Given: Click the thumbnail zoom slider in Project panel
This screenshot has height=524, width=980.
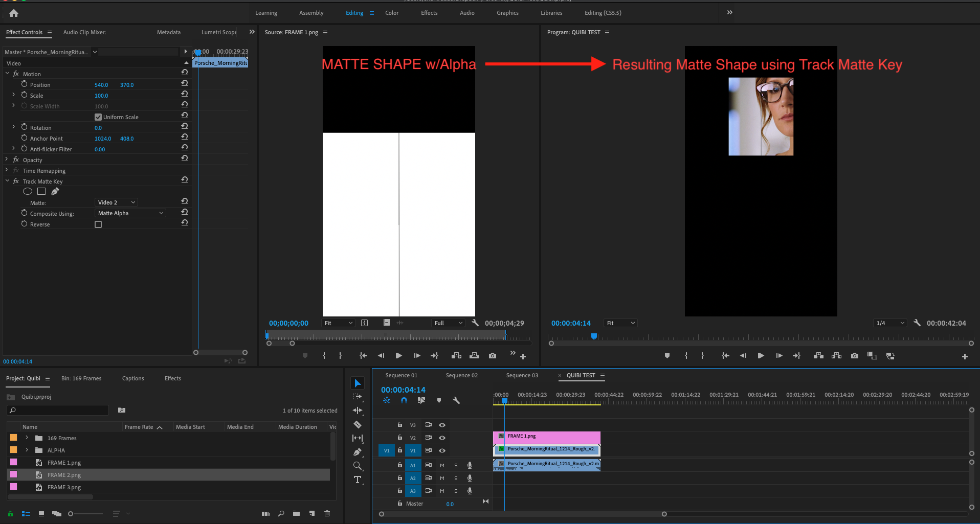Looking at the screenshot, I should click(x=71, y=513).
